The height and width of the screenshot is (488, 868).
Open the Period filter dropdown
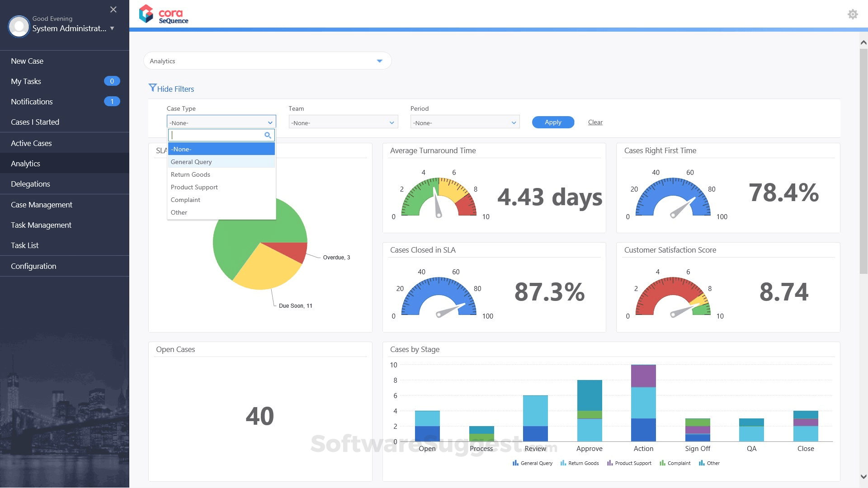[465, 122]
